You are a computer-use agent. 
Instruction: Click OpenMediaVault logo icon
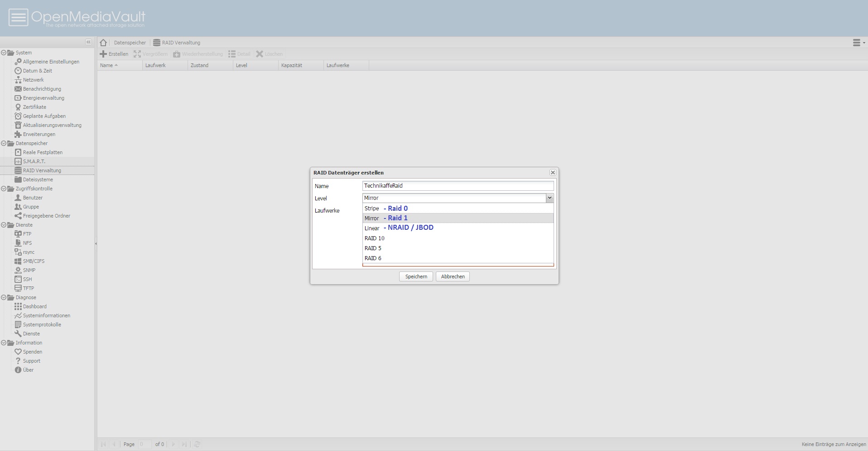tap(18, 17)
